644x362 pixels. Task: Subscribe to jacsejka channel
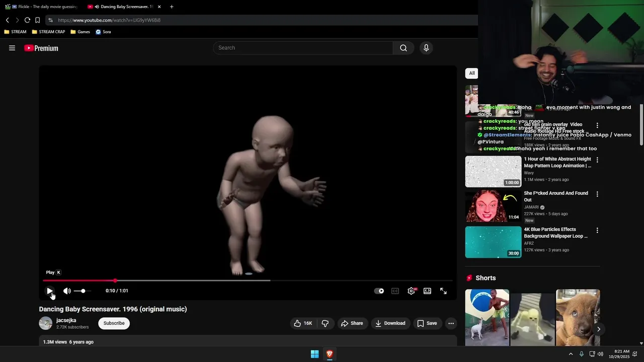[114, 323]
